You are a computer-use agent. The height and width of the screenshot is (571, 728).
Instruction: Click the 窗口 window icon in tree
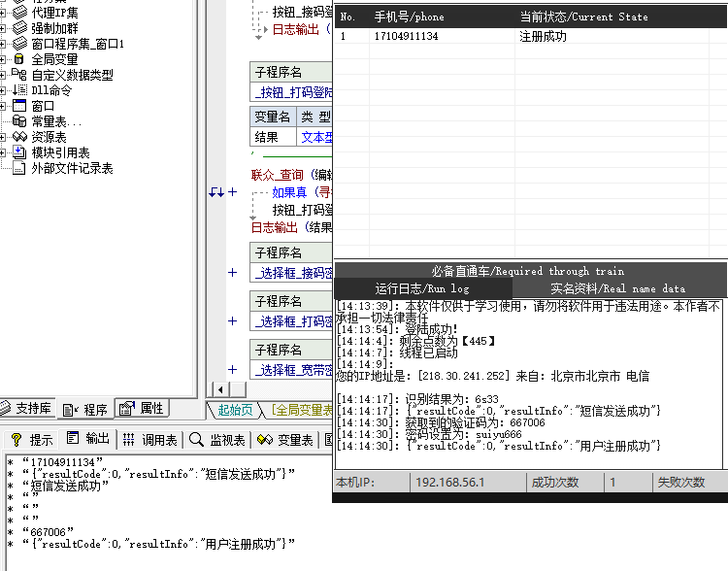[19, 106]
